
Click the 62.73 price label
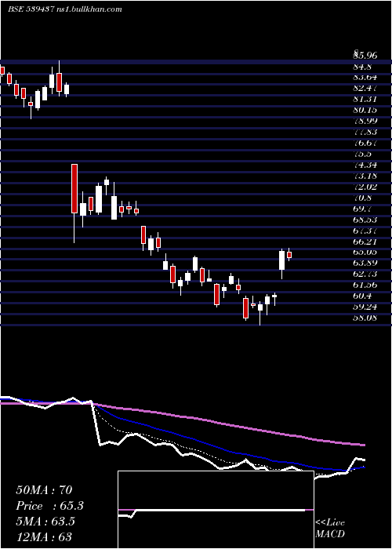[365, 274]
